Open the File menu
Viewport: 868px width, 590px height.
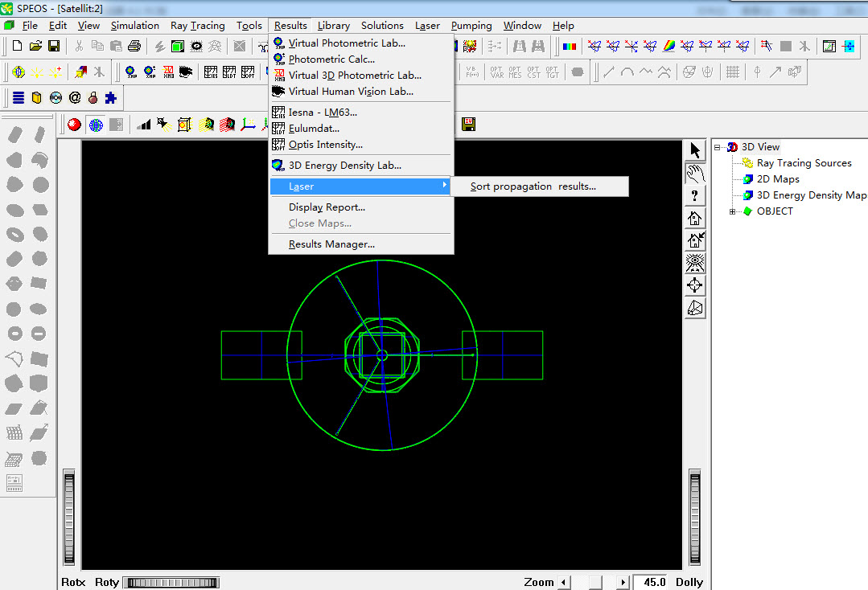coord(30,26)
